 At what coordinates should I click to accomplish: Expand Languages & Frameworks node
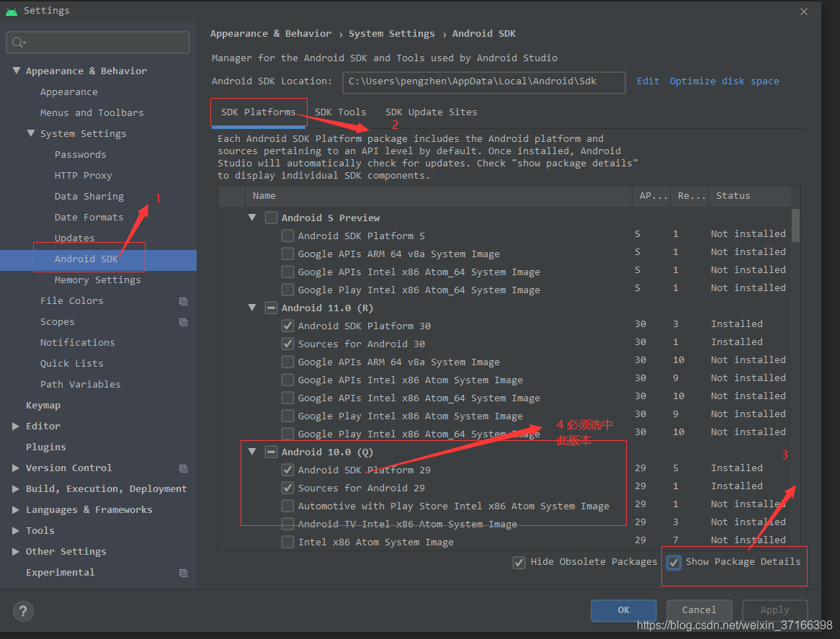tap(16, 510)
